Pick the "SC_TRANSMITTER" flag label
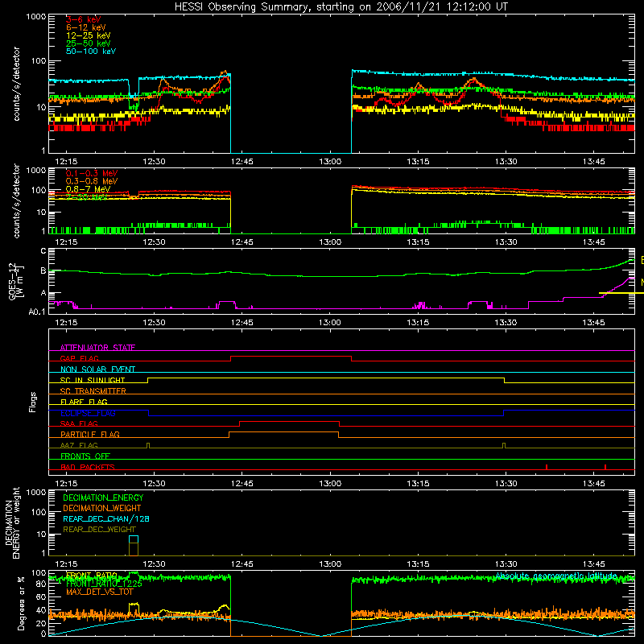 93,390
